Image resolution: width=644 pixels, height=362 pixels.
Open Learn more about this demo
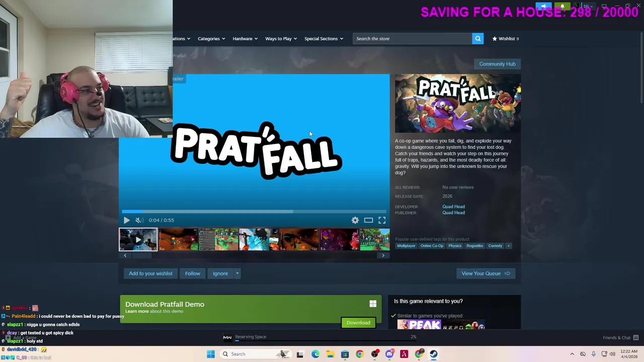[137, 311]
